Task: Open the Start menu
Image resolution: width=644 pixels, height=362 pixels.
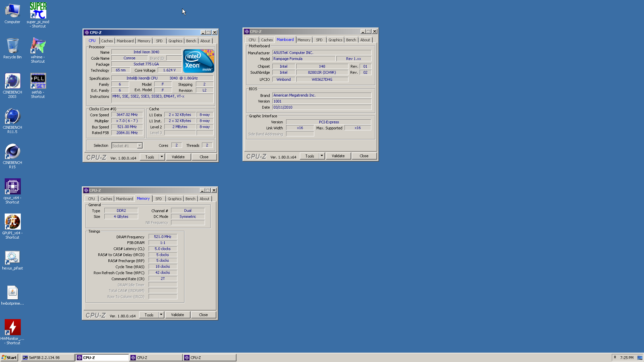Action: (x=9, y=358)
